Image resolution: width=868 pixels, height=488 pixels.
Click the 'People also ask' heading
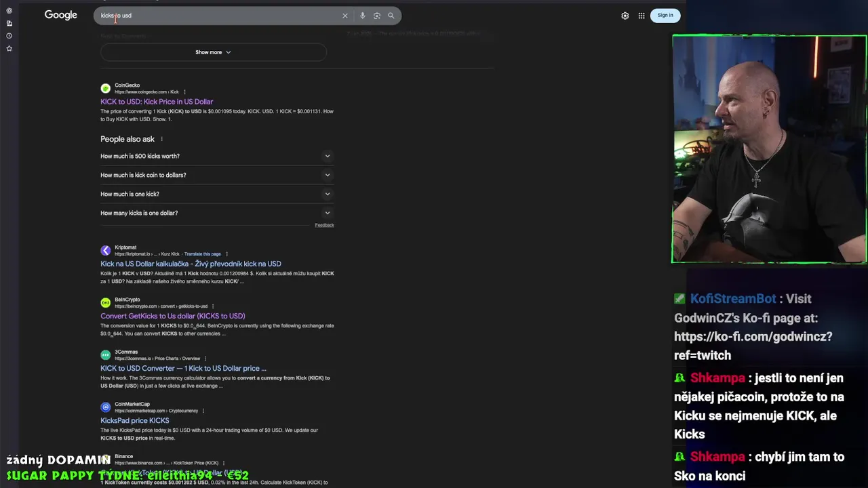tap(127, 139)
